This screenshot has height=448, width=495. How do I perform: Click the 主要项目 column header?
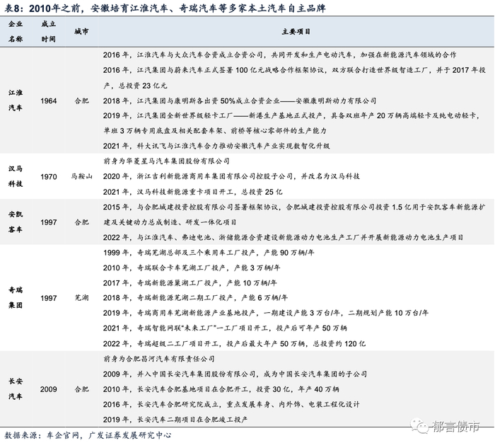pos(296,31)
